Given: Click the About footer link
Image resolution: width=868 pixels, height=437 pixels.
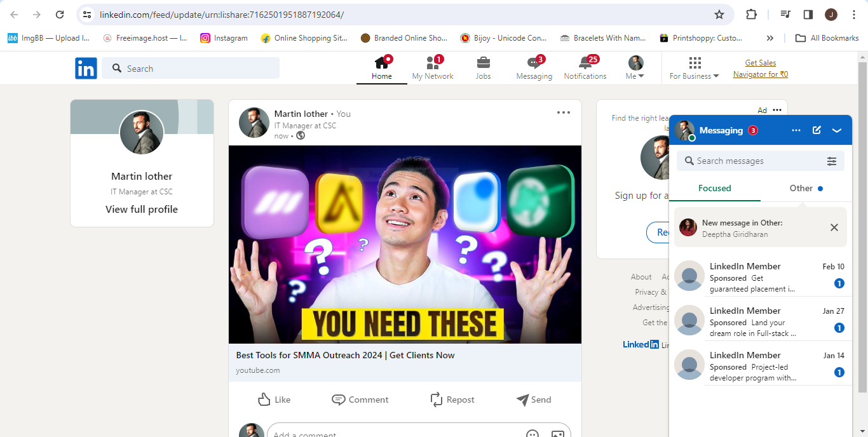Looking at the screenshot, I should 641,277.
